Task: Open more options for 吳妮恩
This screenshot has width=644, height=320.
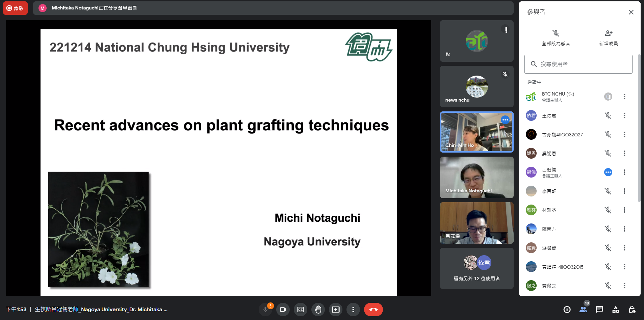Action: click(624, 153)
